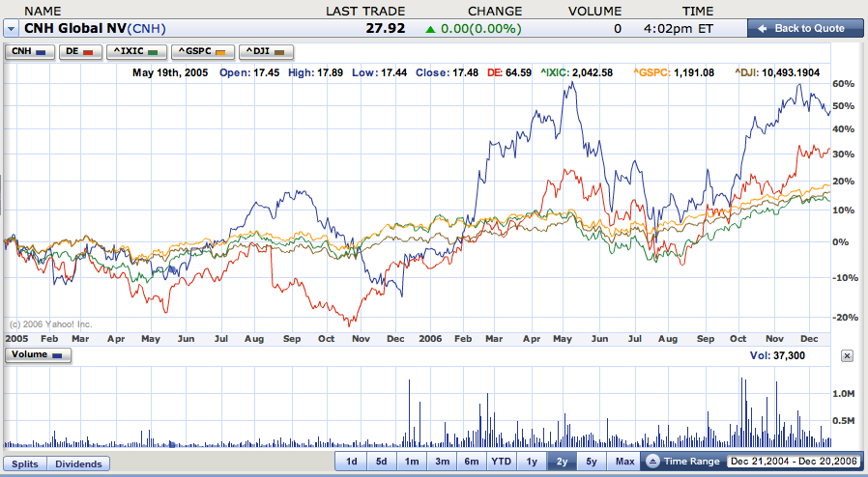Click the Back to Quote button
The height and width of the screenshot is (477, 868).
[805, 28]
